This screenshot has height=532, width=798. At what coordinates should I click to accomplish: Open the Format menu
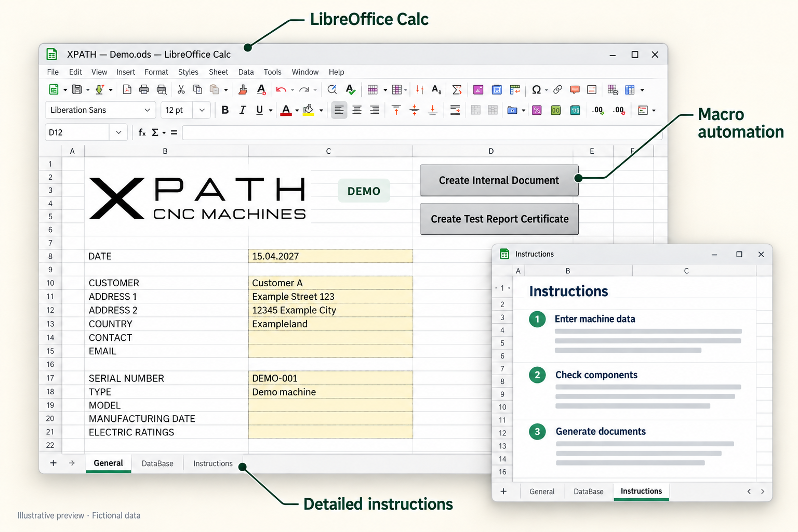point(156,72)
